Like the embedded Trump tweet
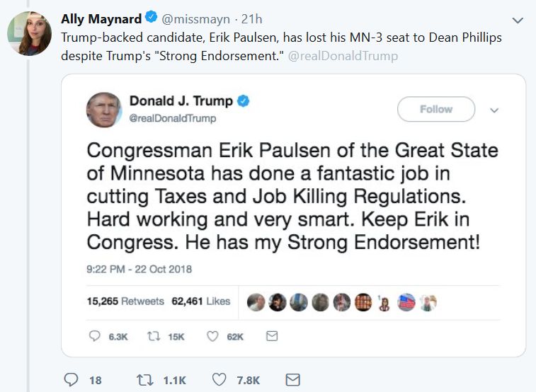The width and height of the screenshot is (536, 392). pos(212,337)
